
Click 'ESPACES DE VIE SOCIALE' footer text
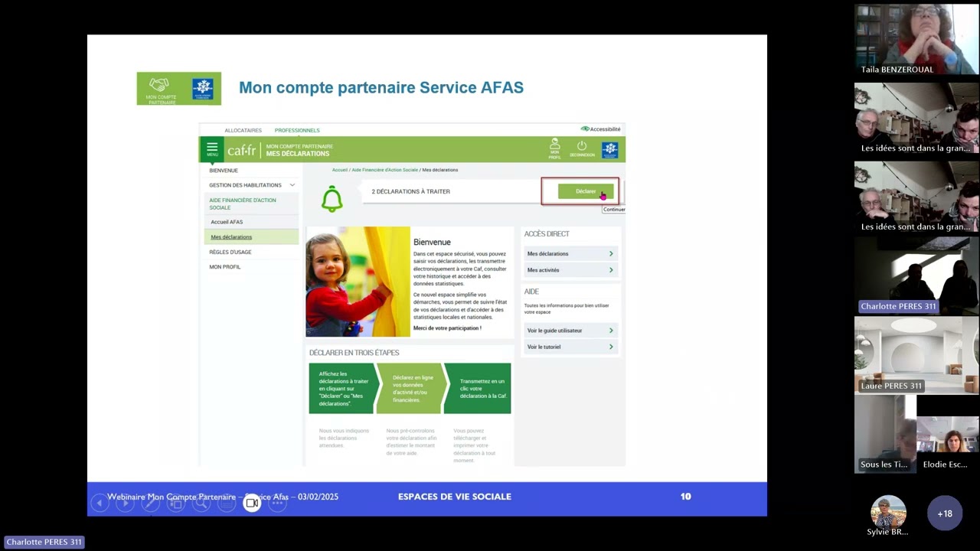[455, 497]
